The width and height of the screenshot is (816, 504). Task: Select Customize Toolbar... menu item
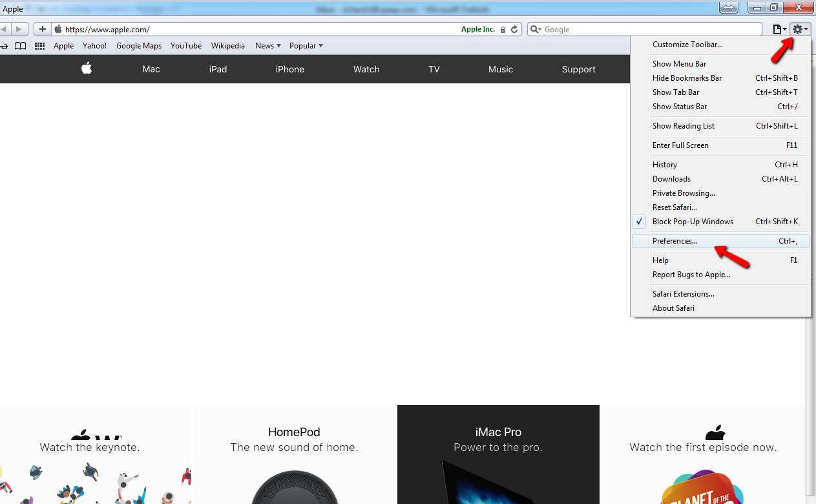[720, 45]
